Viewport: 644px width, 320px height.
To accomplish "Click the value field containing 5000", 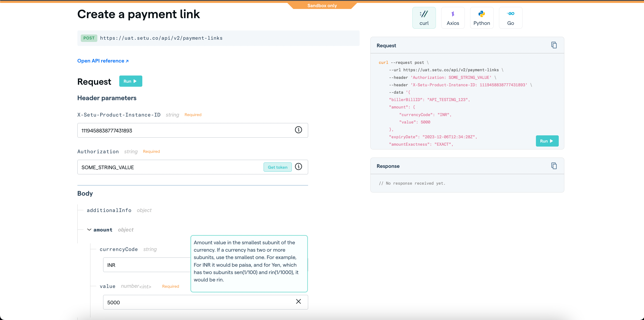I will click(x=198, y=303).
